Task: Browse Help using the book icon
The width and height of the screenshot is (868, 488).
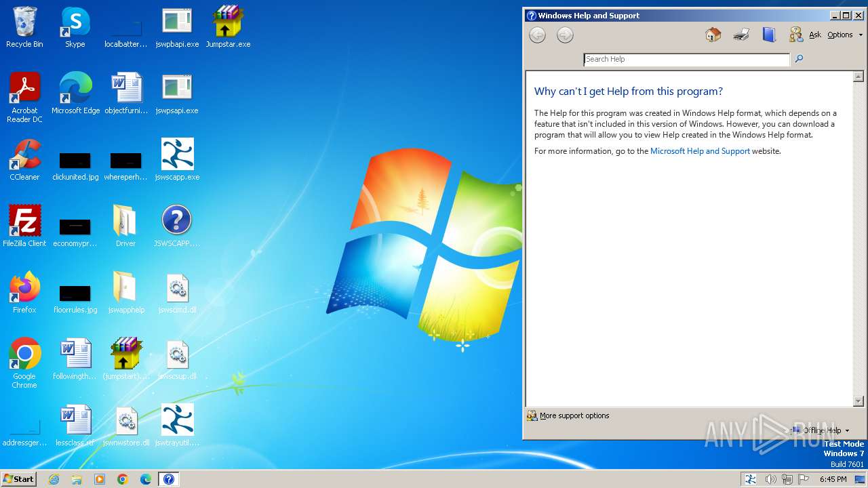Action: (x=769, y=35)
